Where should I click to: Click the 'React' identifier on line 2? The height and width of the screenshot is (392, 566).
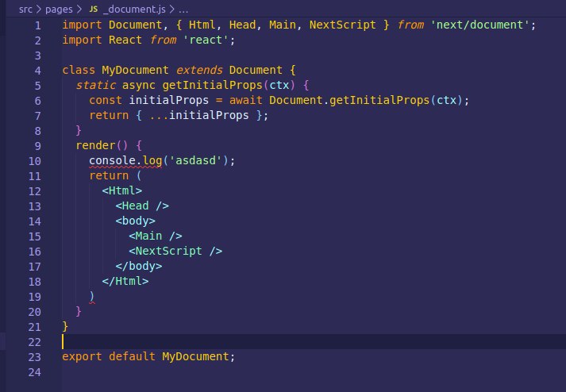pyautogui.click(x=125, y=40)
